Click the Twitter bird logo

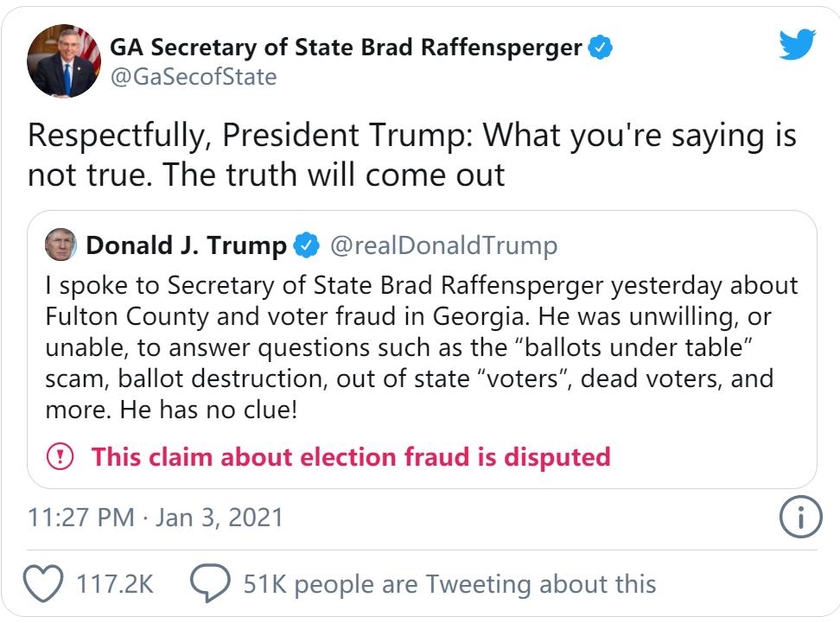[797, 45]
